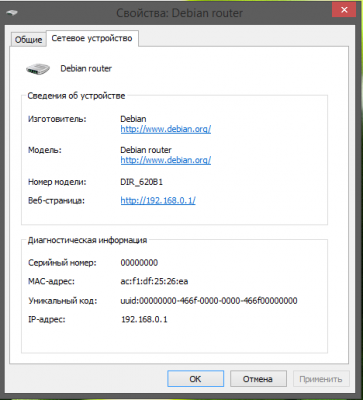Click the IP-адрес value 192.168.0.1
Screen dimensions: 363x400
pos(144,319)
